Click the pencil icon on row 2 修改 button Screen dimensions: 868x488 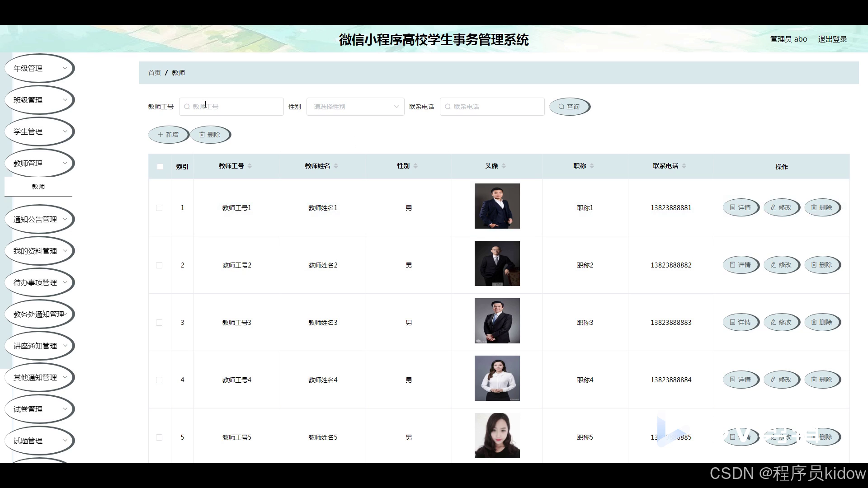coord(773,265)
